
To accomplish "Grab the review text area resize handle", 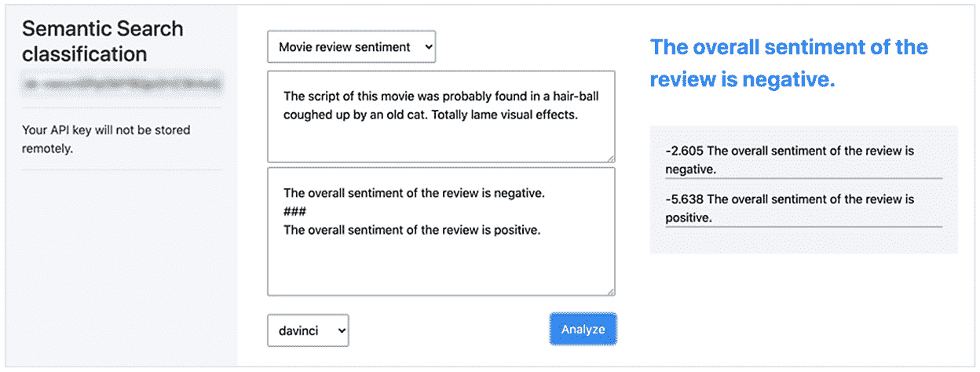I will click(x=610, y=157).
